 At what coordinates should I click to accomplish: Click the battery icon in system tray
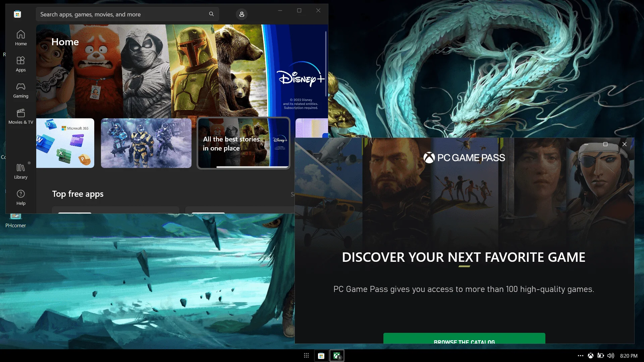(601, 356)
